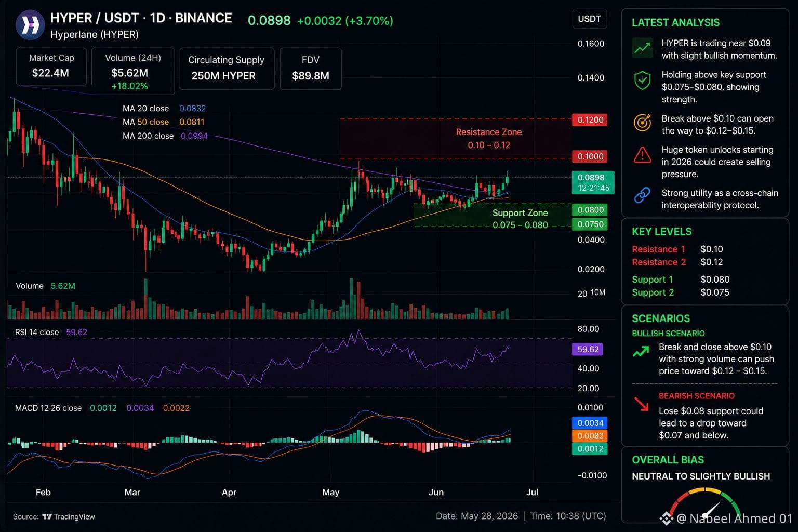Click the red 0.1200 price axis tag
The width and height of the screenshot is (798, 532).
590,120
